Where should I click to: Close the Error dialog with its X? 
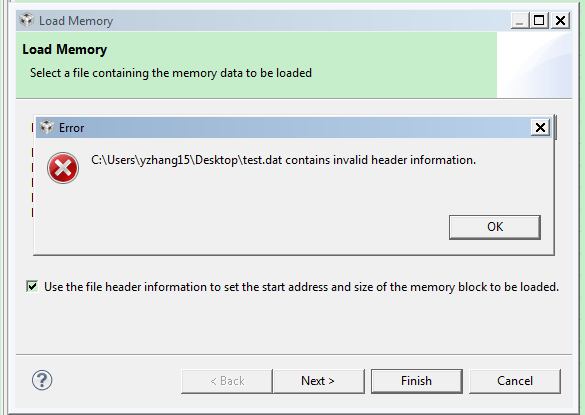point(540,128)
